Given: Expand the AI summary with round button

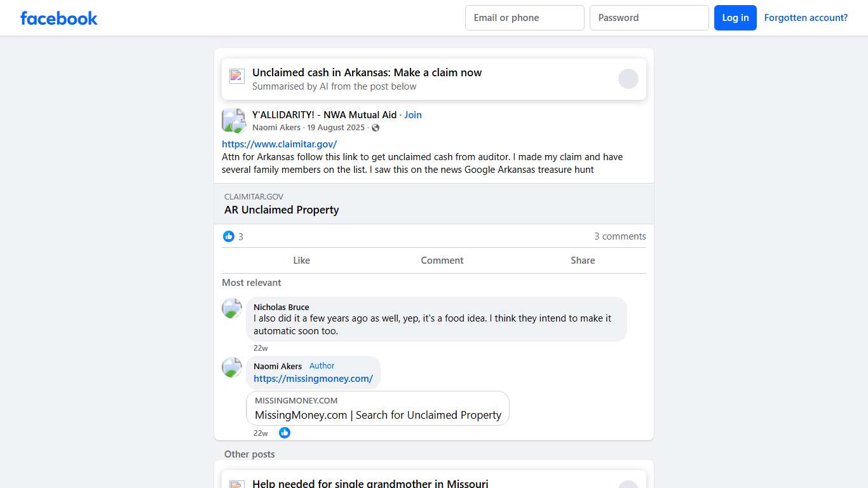Looking at the screenshot, I should pos(628,79).
